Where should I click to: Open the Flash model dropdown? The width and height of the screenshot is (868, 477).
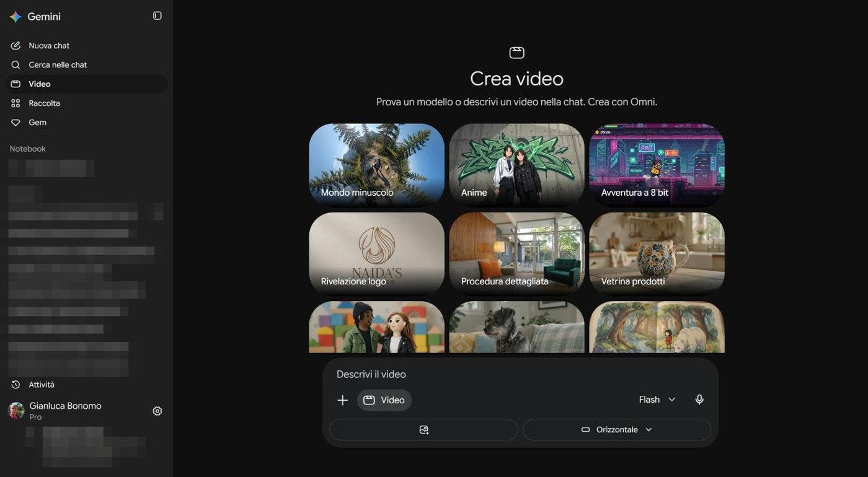pyautogui.click(x=657, y=400)
